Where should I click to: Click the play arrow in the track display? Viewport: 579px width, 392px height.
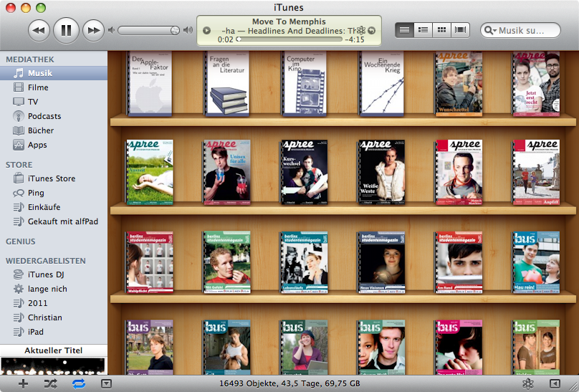click(x=207, y=31)
